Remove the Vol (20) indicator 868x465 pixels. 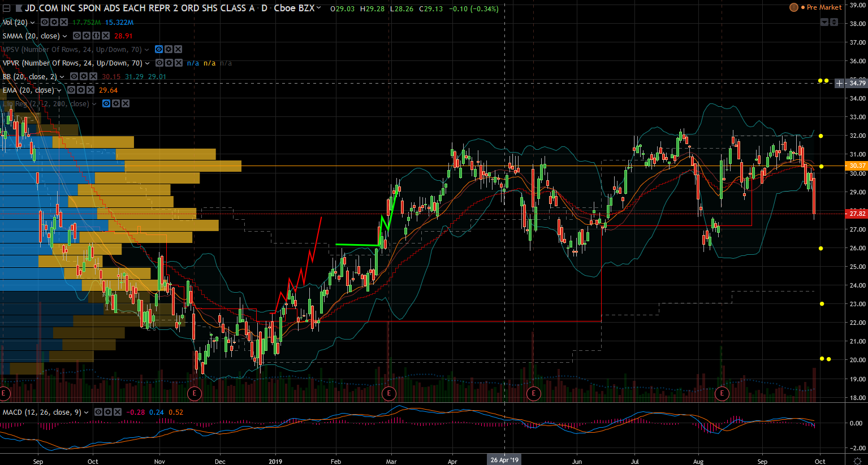(x=64, y=23)
